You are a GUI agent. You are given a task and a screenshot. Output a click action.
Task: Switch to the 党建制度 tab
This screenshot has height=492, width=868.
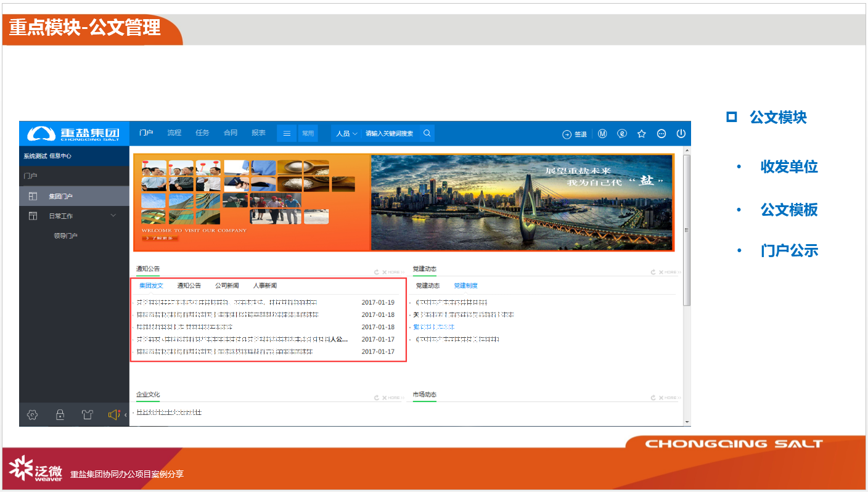(466, 286)
